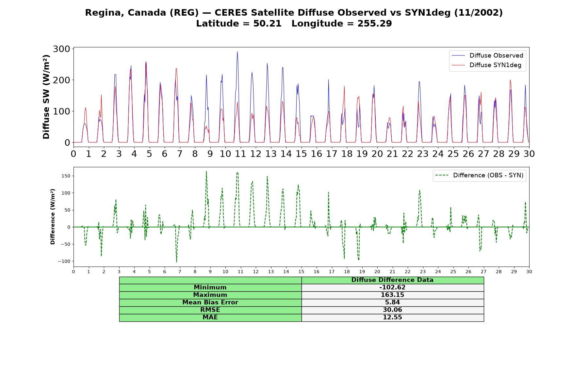Screen dimensions: 588x392
Task: Click the tallest blue peak near day 11
Action: (x=237, y=52)
